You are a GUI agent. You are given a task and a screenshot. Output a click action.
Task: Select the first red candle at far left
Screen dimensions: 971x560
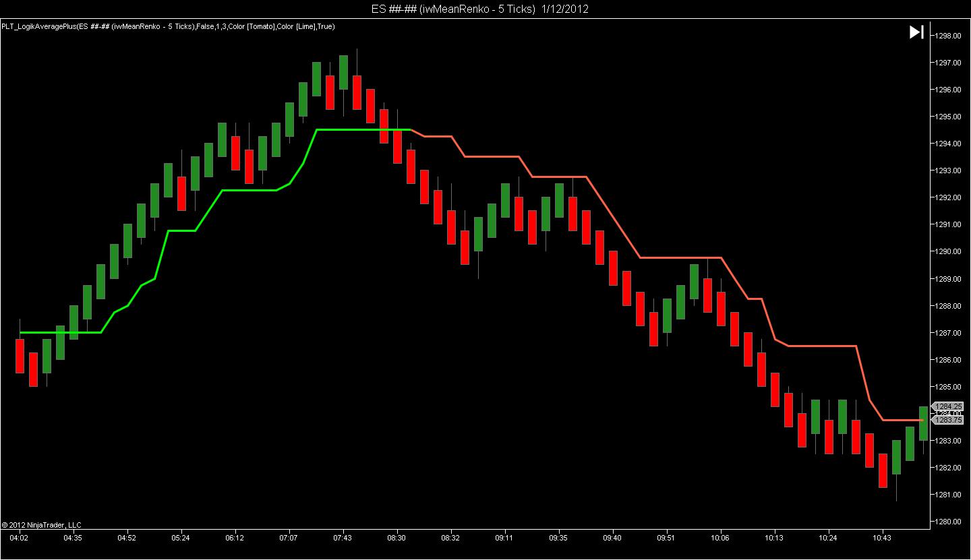click(20, 356)
